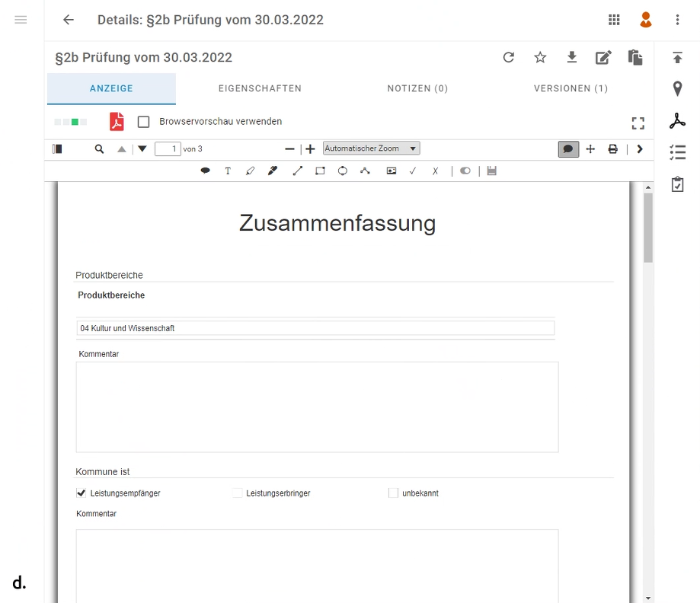Screen dimensions: 700x603
Task: Click the page number input field
Action: [x=167, y=148]
